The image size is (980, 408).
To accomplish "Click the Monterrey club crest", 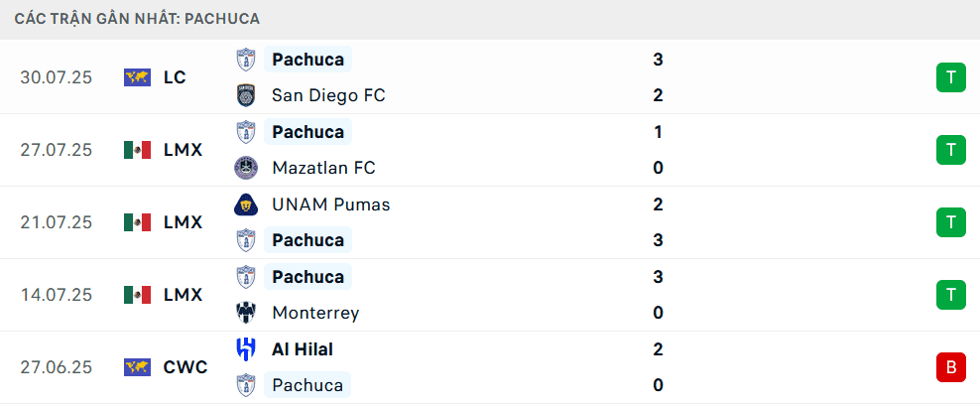I will click(245, 313).
